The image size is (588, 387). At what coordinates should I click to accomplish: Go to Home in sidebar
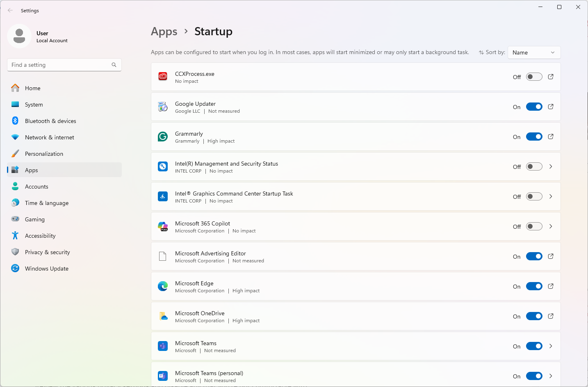(x=64, y=88)
